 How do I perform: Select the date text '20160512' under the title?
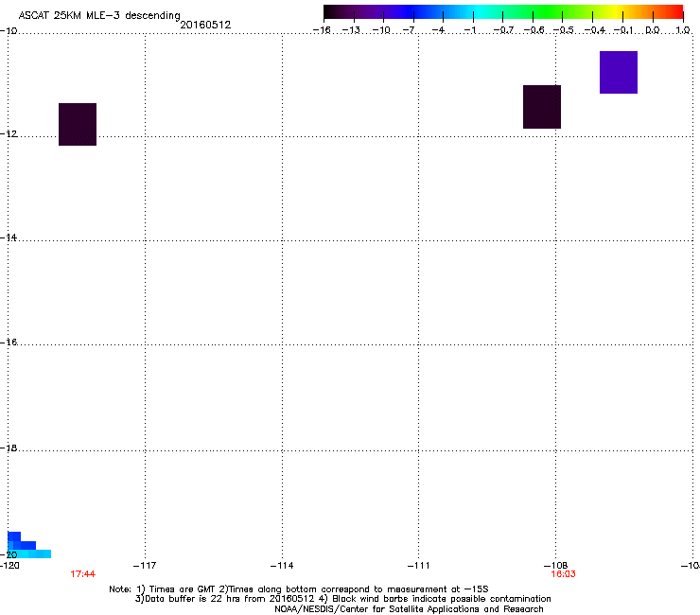point(205,25)
